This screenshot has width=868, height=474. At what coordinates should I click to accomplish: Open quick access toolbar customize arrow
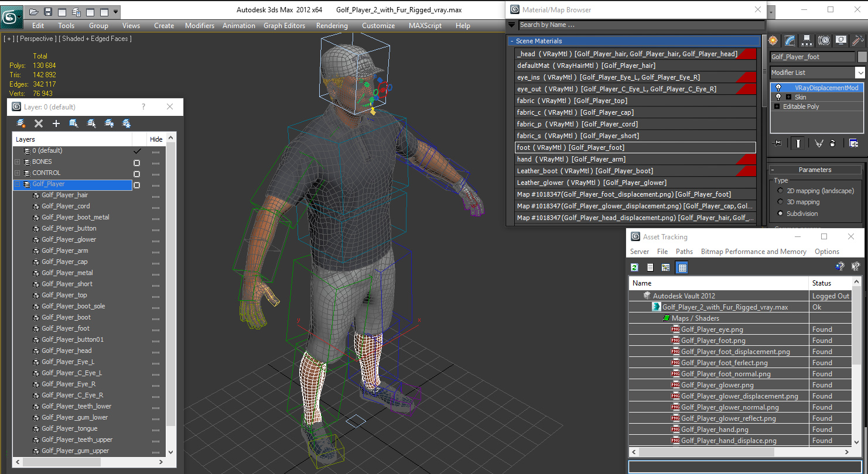[x=115, y=12]
